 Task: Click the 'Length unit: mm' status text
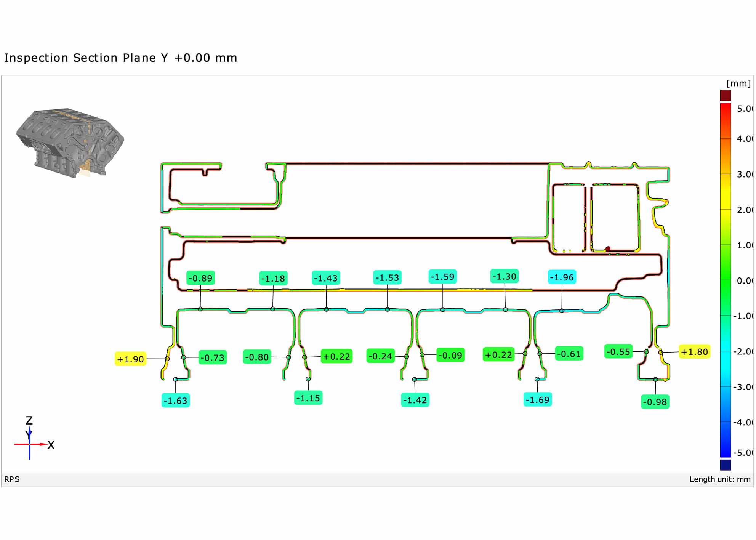tap(719, 479)
